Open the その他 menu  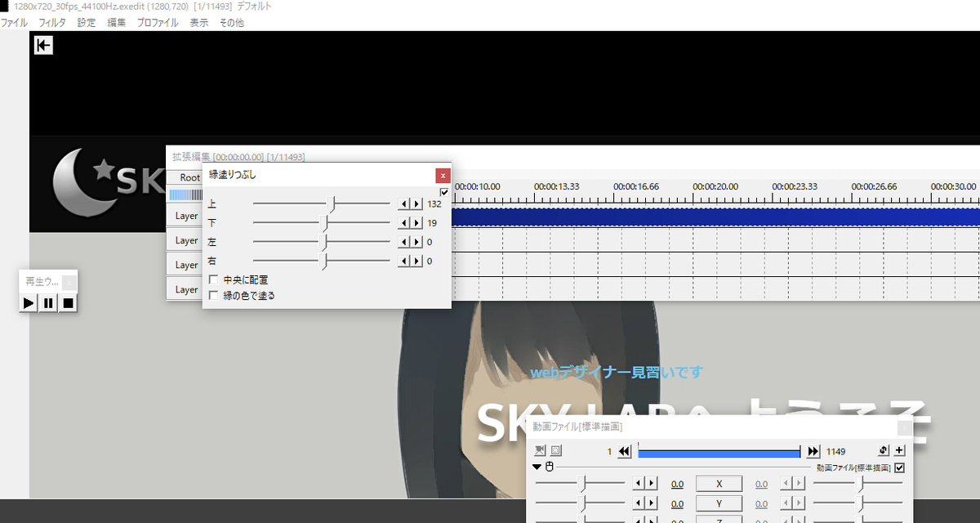pos(231,23)
